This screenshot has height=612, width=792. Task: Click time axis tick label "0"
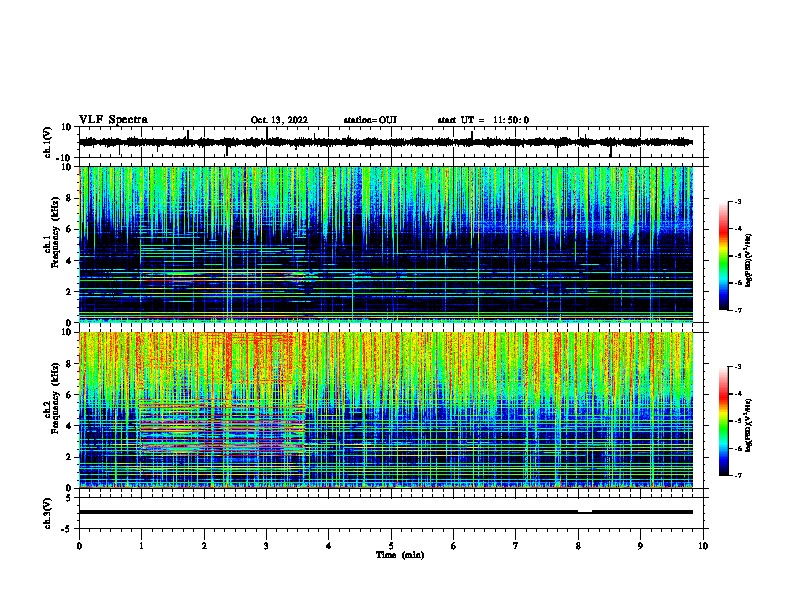[x=79, y=546]
